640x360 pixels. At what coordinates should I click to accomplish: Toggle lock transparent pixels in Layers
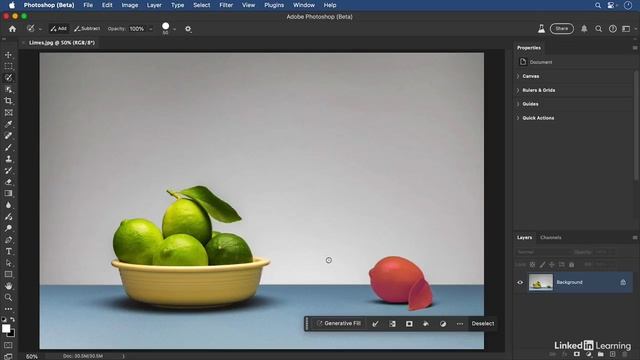point(532,264)
